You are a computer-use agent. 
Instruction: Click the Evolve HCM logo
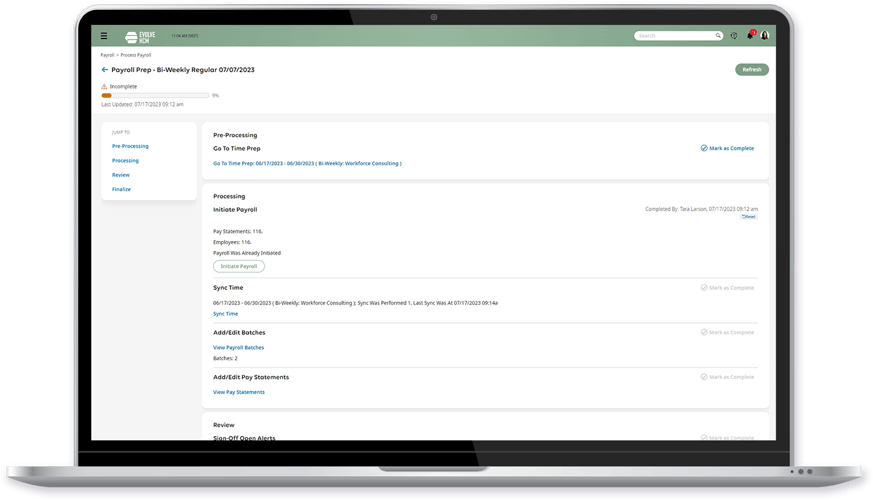coord(140,37)
